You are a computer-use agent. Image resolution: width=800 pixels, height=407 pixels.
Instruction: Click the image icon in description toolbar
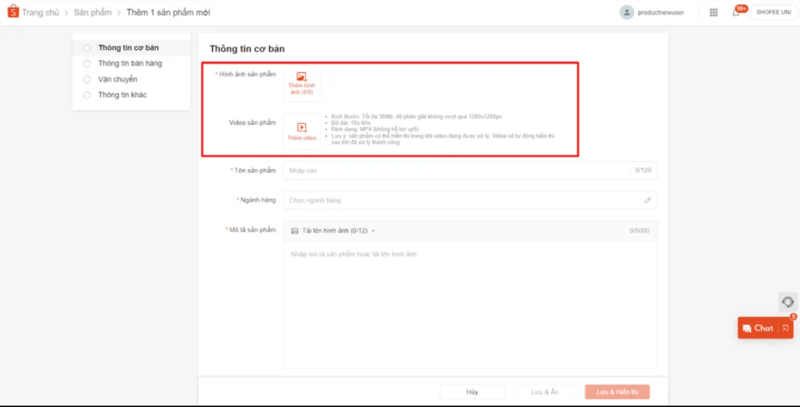294,231
